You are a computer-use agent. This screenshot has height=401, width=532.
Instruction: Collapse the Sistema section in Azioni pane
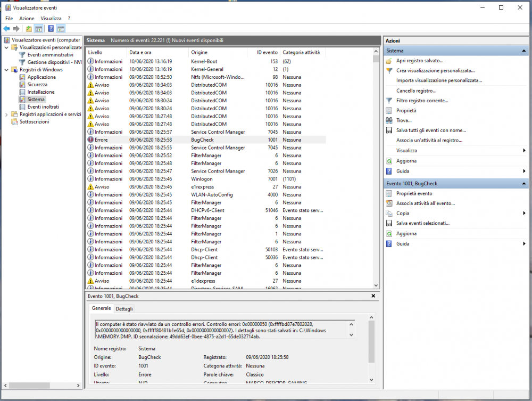pyautogui.click(x=525, y=51)
